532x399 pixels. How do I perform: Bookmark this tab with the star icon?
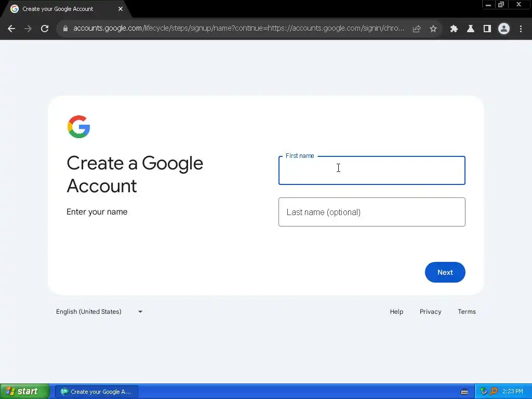point(433,29)
